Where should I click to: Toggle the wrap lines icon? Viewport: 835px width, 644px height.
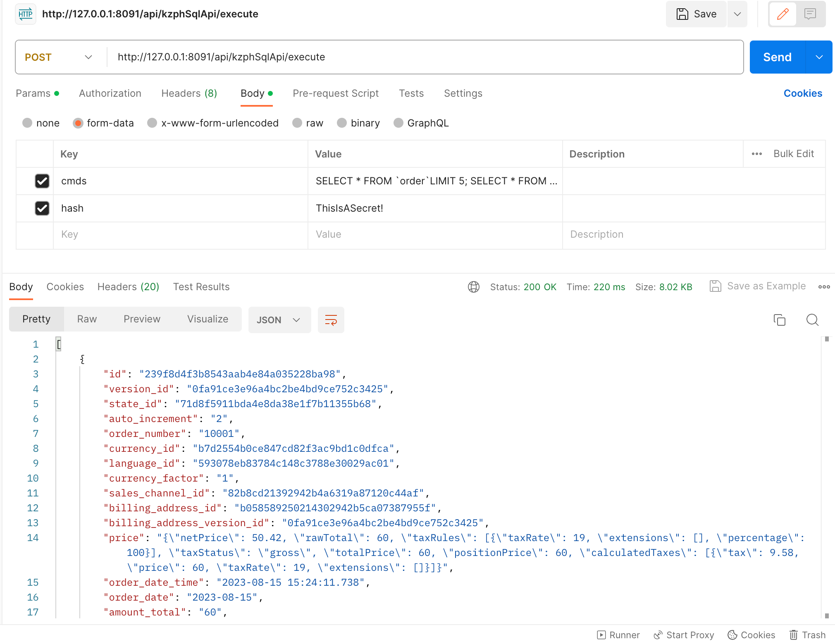click(331, 320)
